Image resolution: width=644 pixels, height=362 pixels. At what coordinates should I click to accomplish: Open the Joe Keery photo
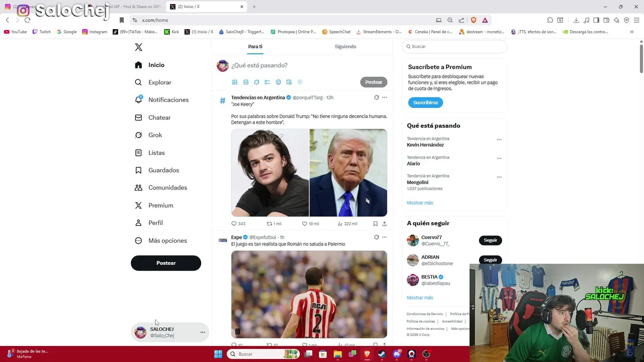[270, 172]
